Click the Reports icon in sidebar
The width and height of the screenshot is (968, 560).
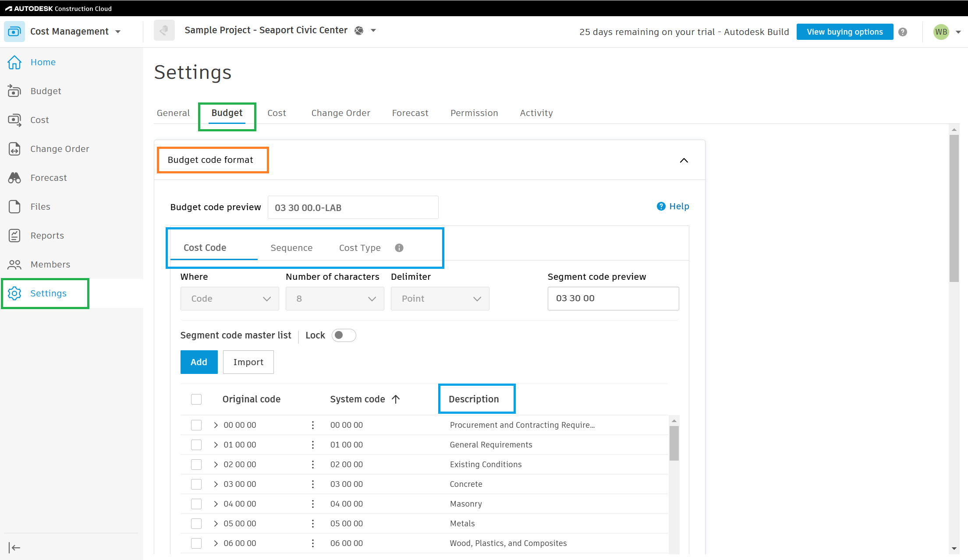14,236
